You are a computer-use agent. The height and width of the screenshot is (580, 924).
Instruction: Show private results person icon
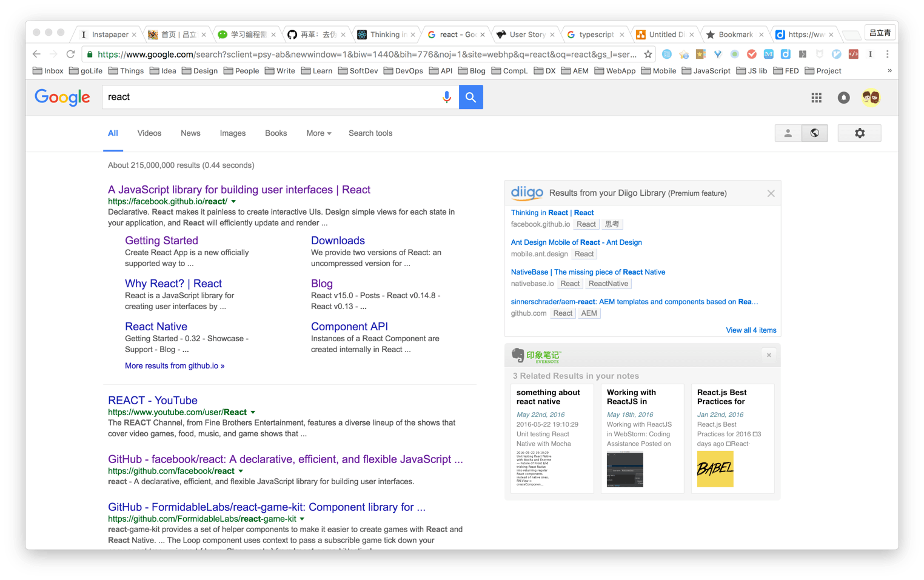788,133
